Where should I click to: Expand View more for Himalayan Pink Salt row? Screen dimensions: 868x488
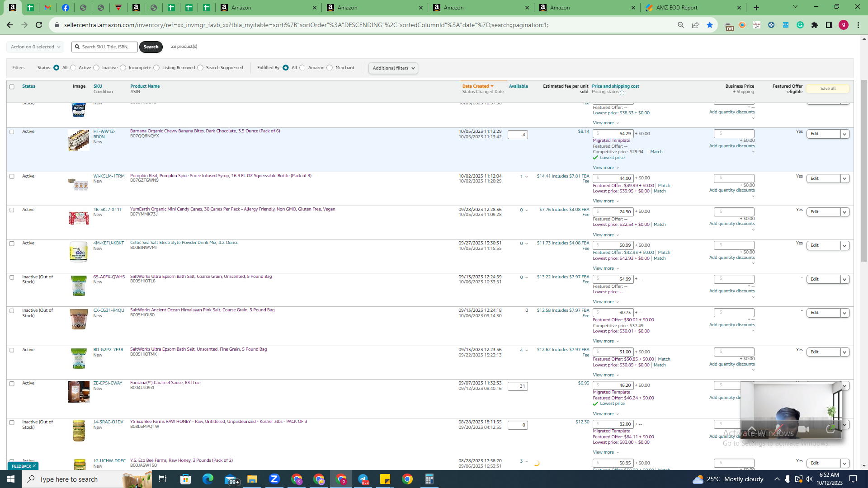(606, 341)
